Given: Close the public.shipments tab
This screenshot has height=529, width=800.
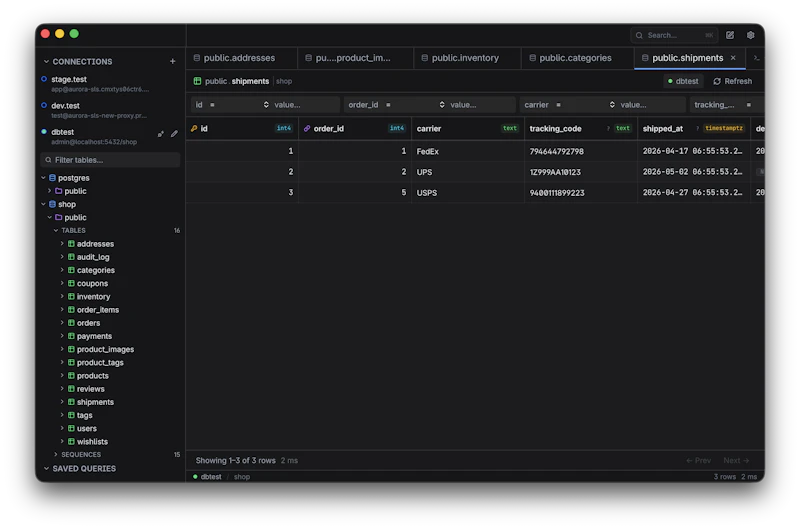Looking at the screenshot, I should pyautogui.click(x=733, y=58).
